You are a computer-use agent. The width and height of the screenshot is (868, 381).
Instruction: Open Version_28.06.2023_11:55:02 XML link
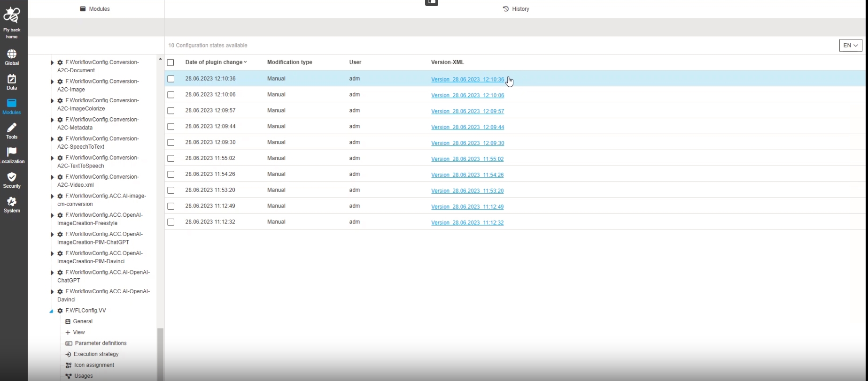(x=467, y=159)
